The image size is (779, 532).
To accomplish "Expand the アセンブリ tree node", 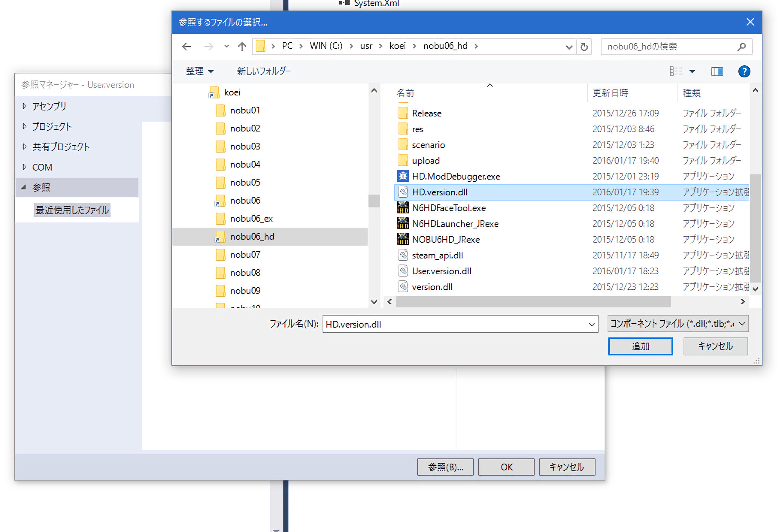I will point(24,106).
